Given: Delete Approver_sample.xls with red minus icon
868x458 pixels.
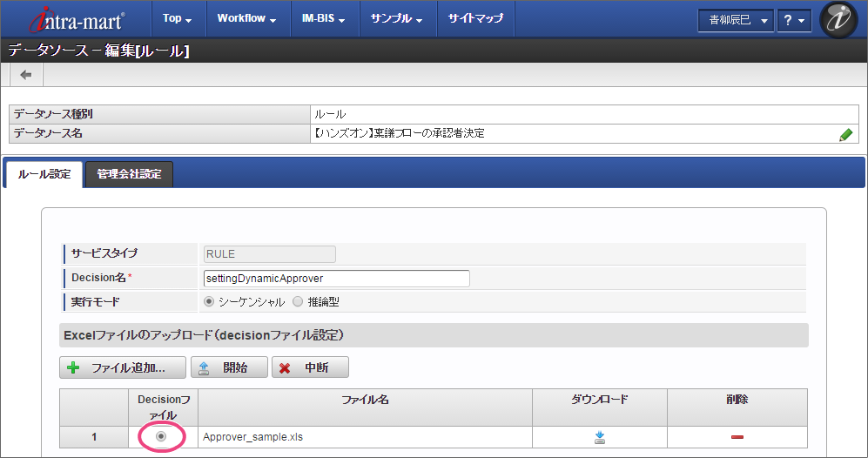Looking at the screenshot, I should click(x=737, y=437).
